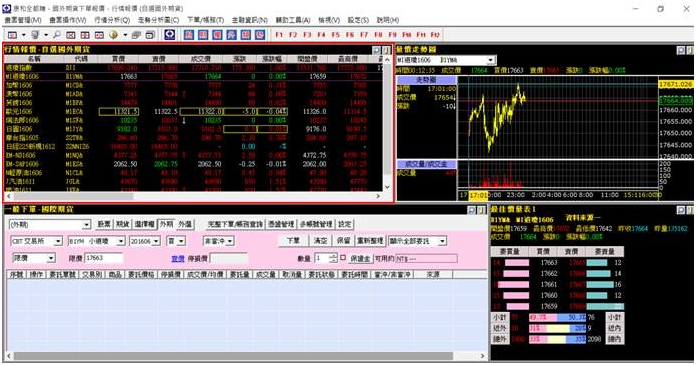696x365 pixels.
Task: Click the quote table vertical scrollbar down arrow
Action: [x=387, y=187]
